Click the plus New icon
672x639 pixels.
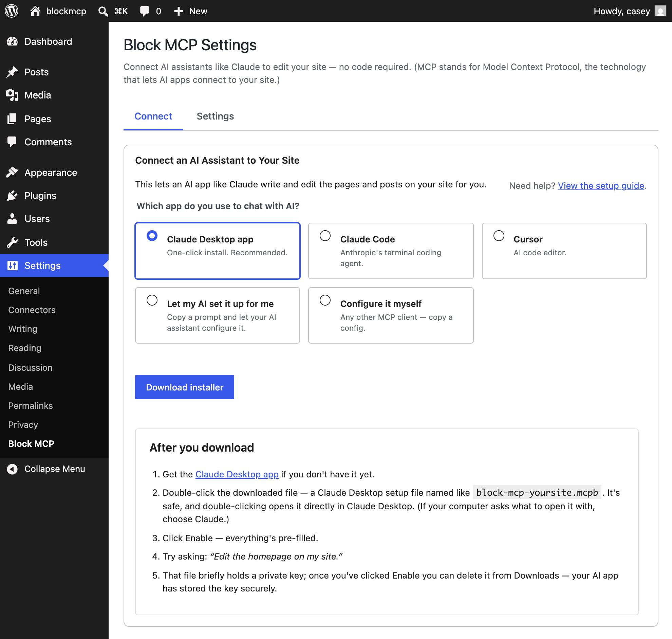(179, 11)
